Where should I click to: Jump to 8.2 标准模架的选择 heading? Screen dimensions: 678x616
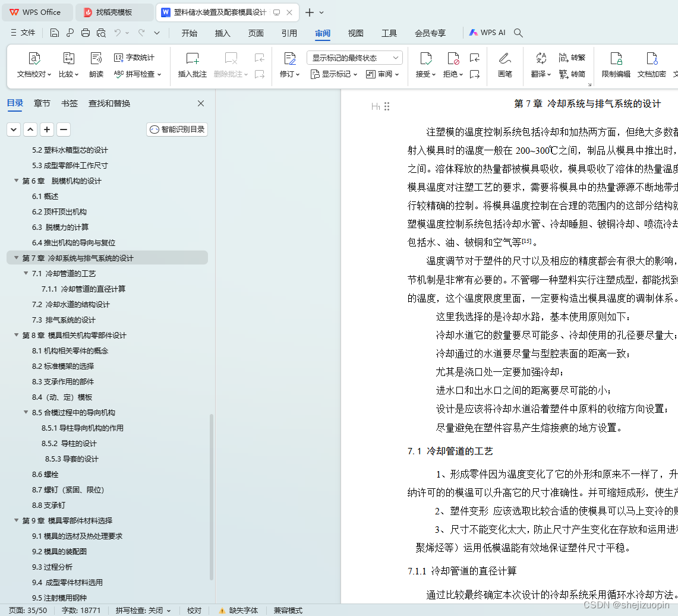(63, 366)
